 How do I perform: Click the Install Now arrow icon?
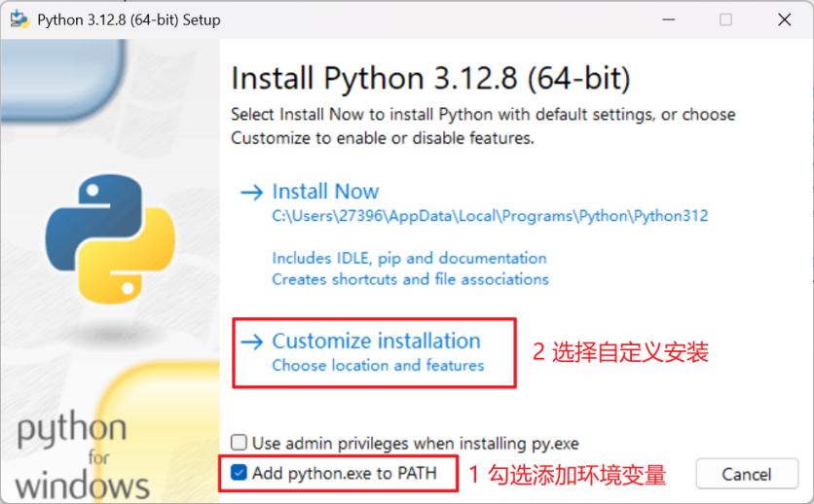point(252,193)
